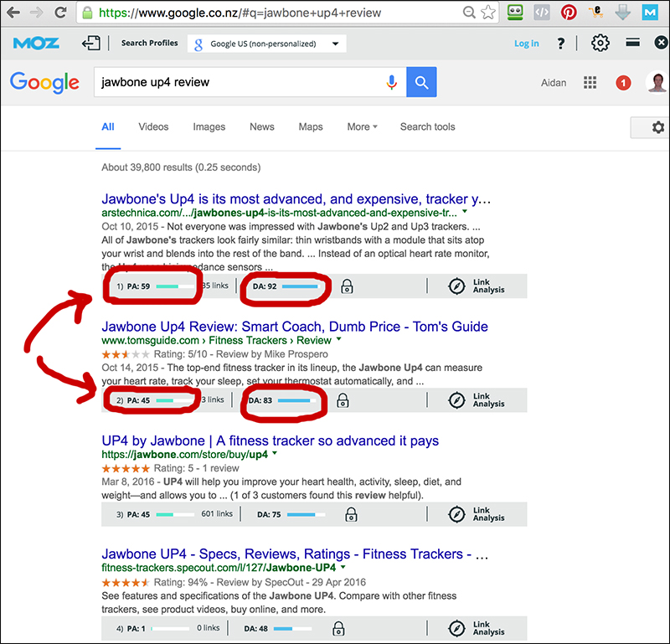
Task: Open the green robot face extension
Action: pyautogui.click(x=515, y=13)
